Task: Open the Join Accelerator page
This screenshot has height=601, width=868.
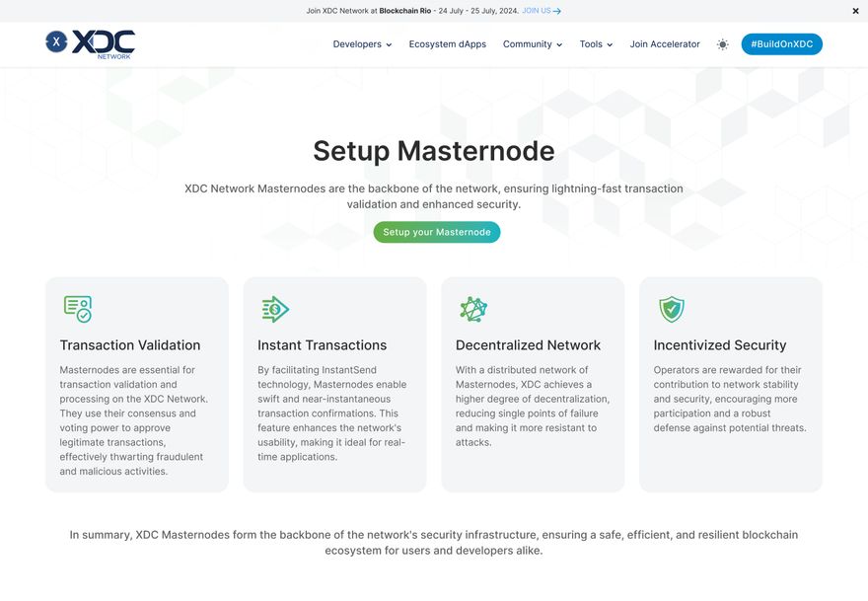Action: coord(665,44)
